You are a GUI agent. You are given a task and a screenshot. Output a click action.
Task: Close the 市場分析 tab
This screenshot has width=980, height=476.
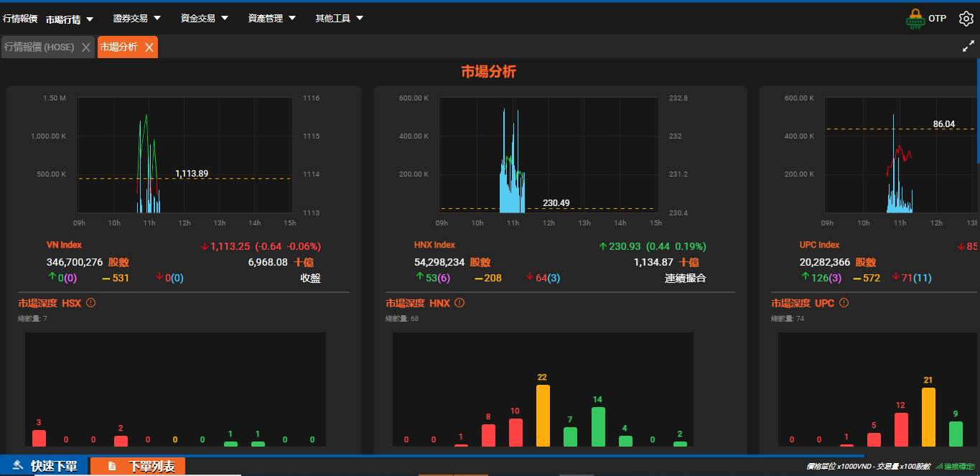tap(149, 47)
